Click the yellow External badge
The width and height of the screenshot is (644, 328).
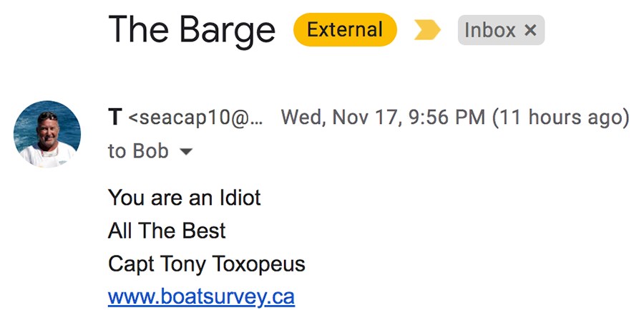pos(345,29)
